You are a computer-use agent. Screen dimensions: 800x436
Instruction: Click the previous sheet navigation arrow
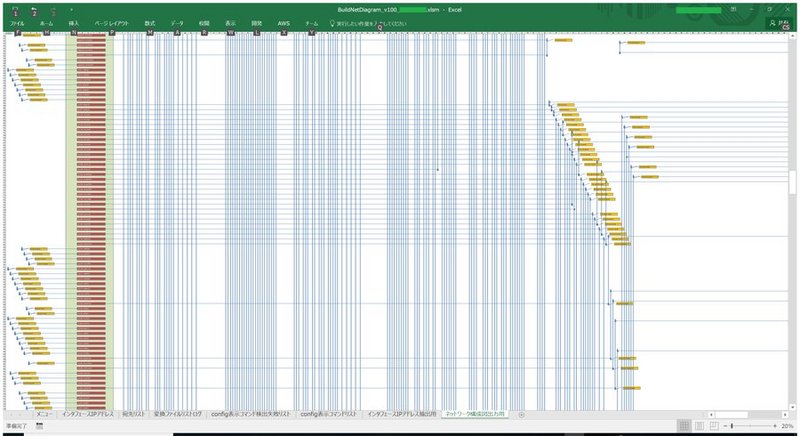(12, 415)
